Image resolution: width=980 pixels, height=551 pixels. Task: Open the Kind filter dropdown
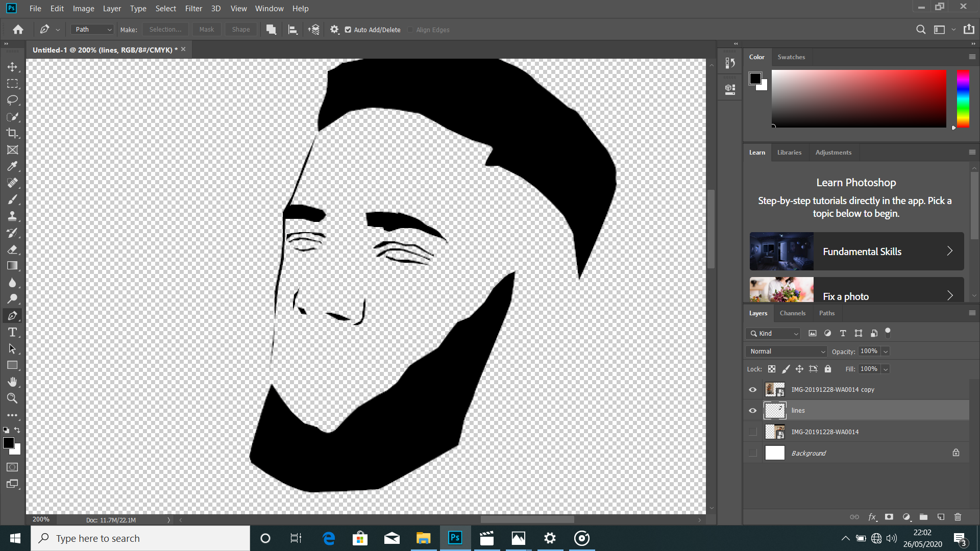click(x=773, y=334)
